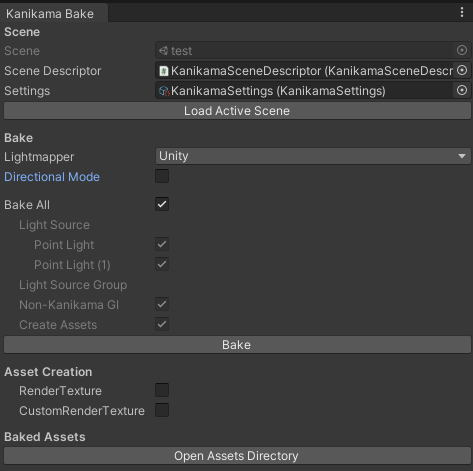
Task: Click the KanikamaSceneDescriptor script icon
Action: 163,71
